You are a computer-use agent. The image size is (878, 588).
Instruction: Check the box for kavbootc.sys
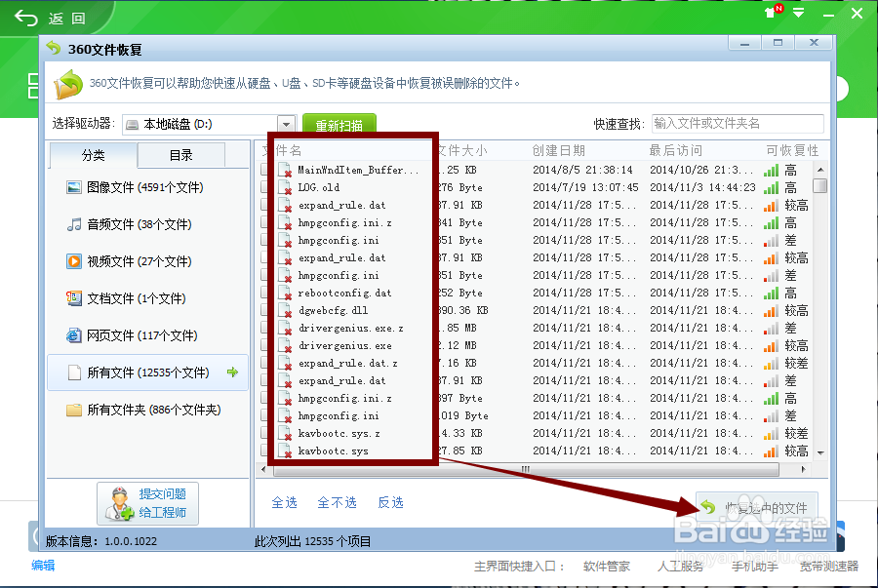pos(263,451)
